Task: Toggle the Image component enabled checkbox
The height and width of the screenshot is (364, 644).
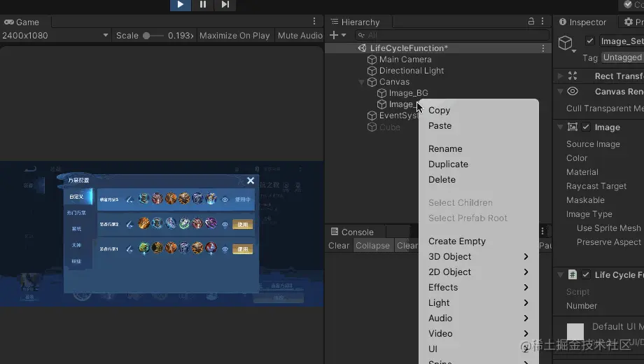Action: 586,127
